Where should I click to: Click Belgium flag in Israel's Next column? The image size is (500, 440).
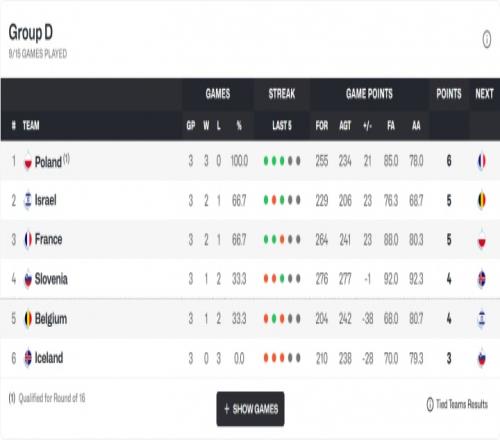click(x=481, y=200)
